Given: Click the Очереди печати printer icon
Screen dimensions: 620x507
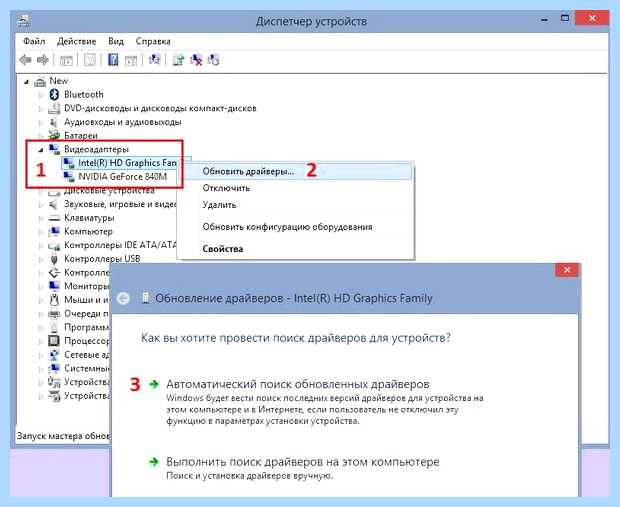Looking at the screenshot, I should pyautogui.click(x=54, y=314).
